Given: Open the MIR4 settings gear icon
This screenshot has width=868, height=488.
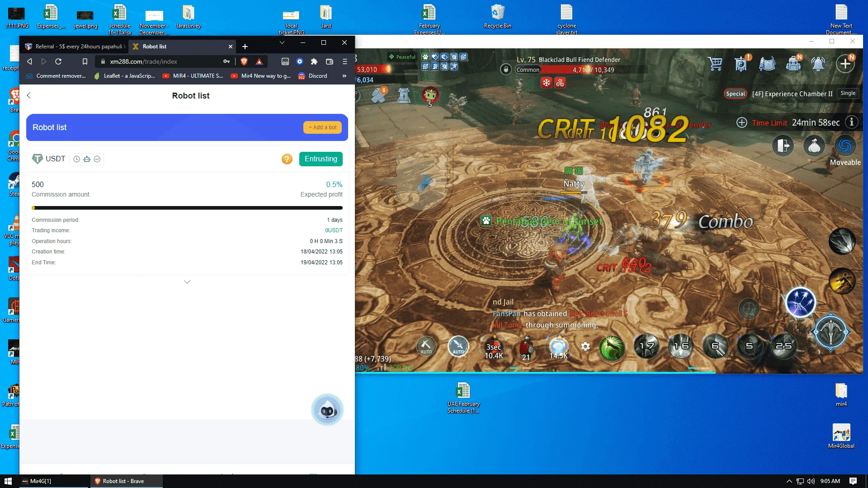Looking at the screenshot, I should [585, 347].
